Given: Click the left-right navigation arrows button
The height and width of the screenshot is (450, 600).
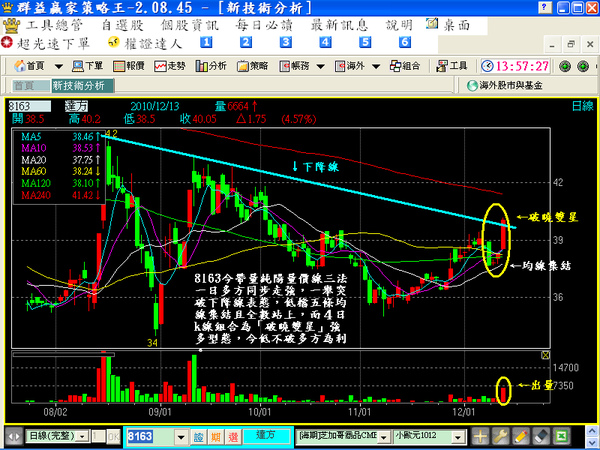Looking at the screenshot, I should 14,437.
